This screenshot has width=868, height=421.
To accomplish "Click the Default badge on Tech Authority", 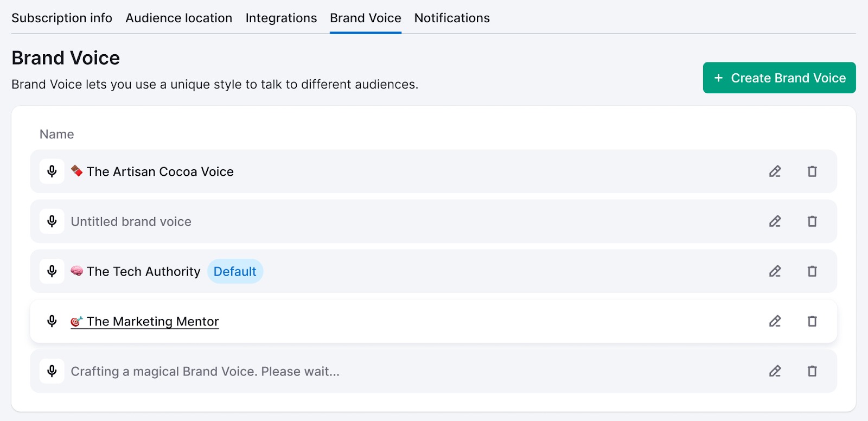I will point(235,271).
